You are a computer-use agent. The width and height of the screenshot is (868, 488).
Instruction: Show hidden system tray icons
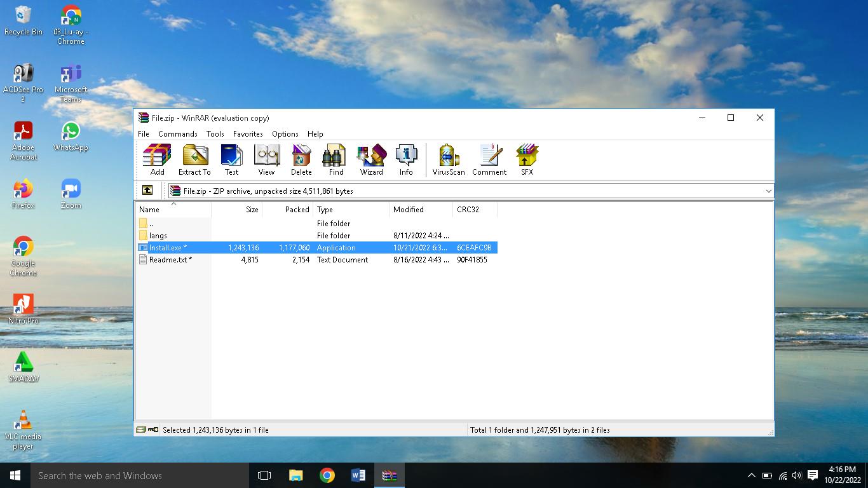coord(751,475)
